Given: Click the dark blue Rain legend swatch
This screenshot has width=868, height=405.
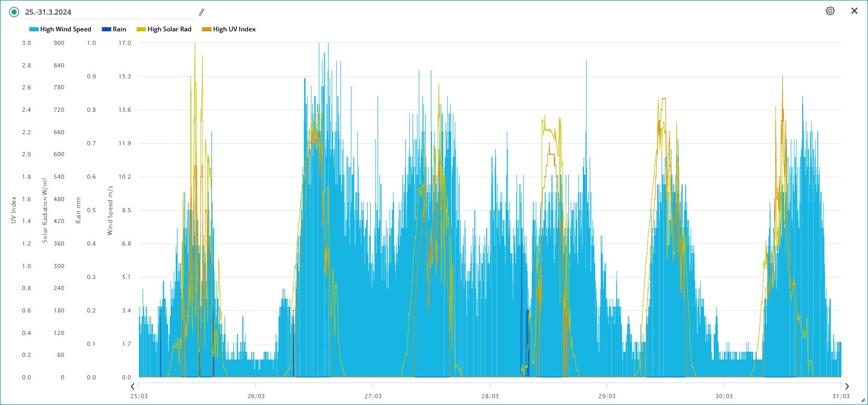Looking at the screenshot, I should [x=107, y=29].
